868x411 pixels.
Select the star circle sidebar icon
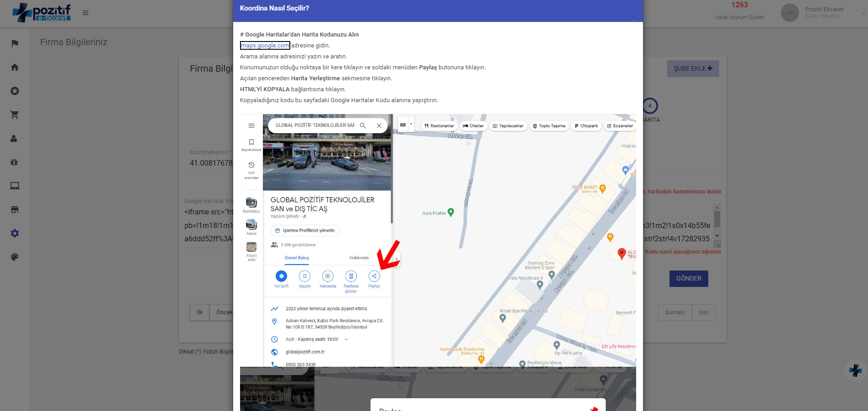click(15, 91)
